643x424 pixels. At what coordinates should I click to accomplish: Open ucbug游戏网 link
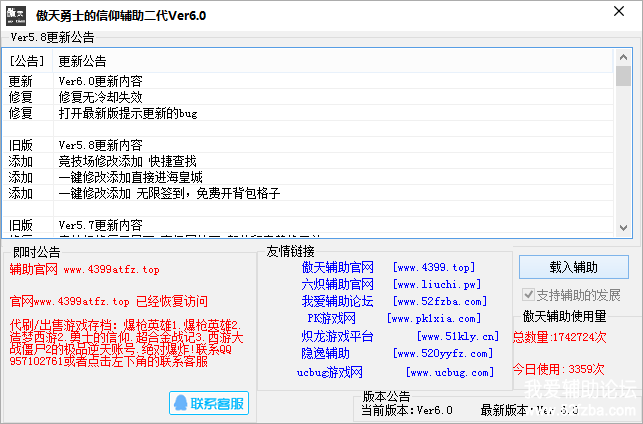coord(330,372)
